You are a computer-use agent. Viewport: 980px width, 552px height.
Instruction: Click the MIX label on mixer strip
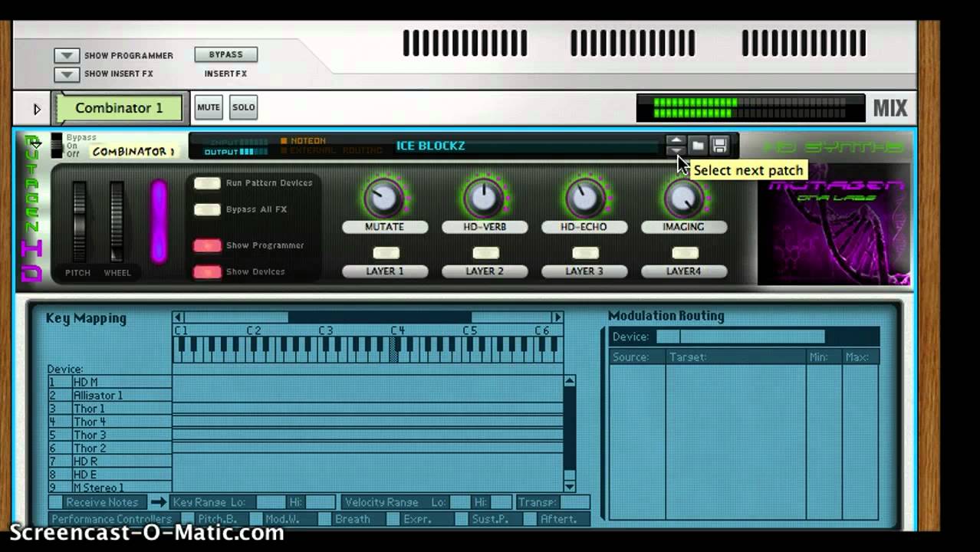(890, 109)
